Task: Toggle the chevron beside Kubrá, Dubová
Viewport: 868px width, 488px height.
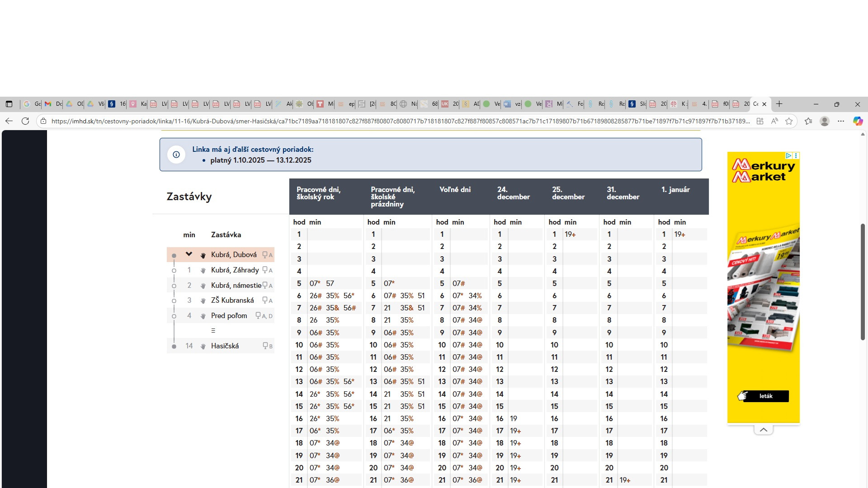Action: point(189,254)
